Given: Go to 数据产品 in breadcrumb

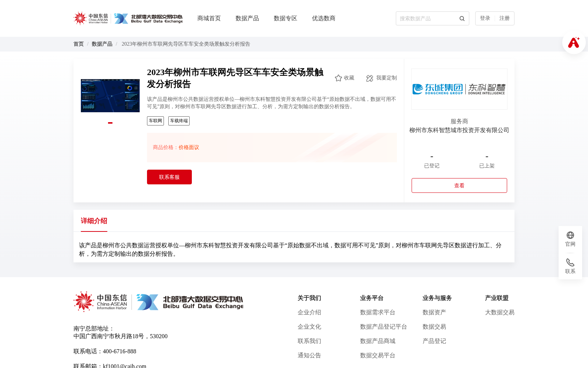Looking at the screenshot, I should (x=102, y=44).
